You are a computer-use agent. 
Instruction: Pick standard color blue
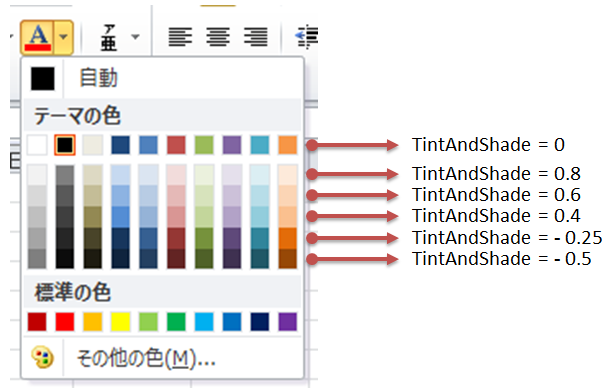pyautogui.click(x=232, y=322)
